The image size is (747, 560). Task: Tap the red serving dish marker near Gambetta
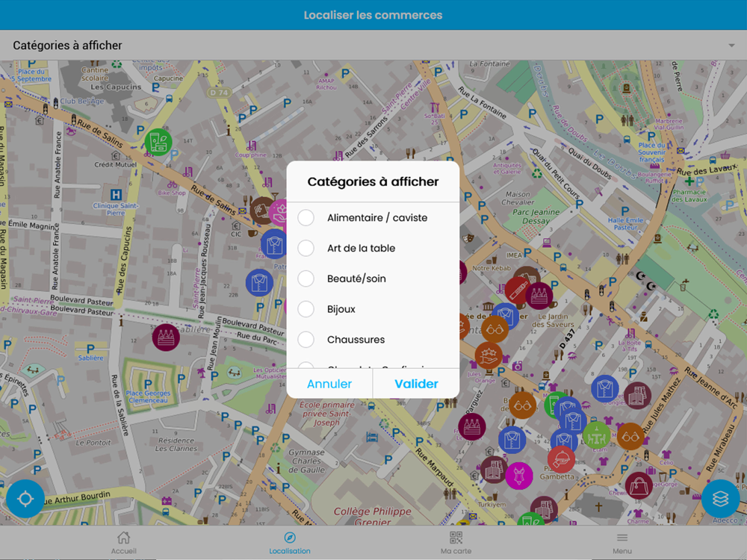[x=561, y=459]
